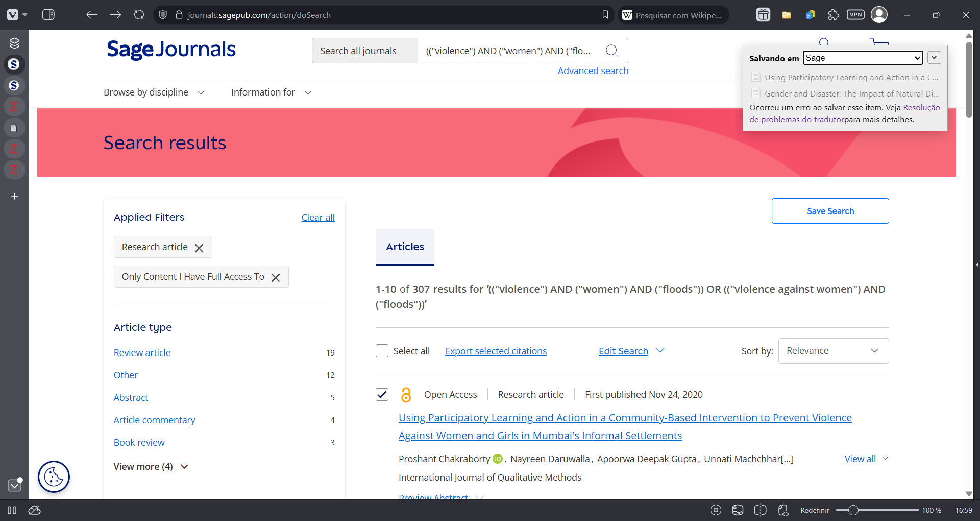Expand Information for menu
The width and height of the screenshot is (980, 521).
271,92
